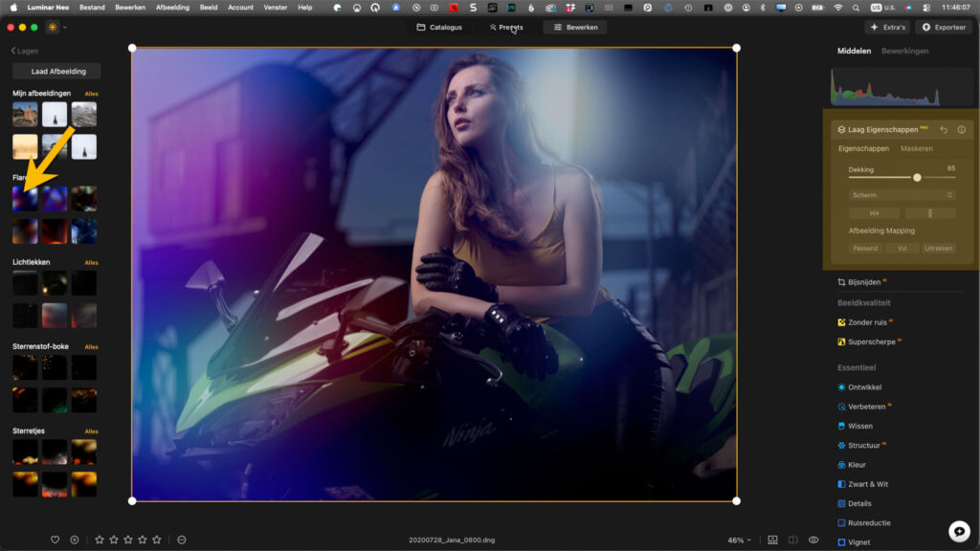Go back to Lagen panel
Screen dimensions: 980x551
25,52
